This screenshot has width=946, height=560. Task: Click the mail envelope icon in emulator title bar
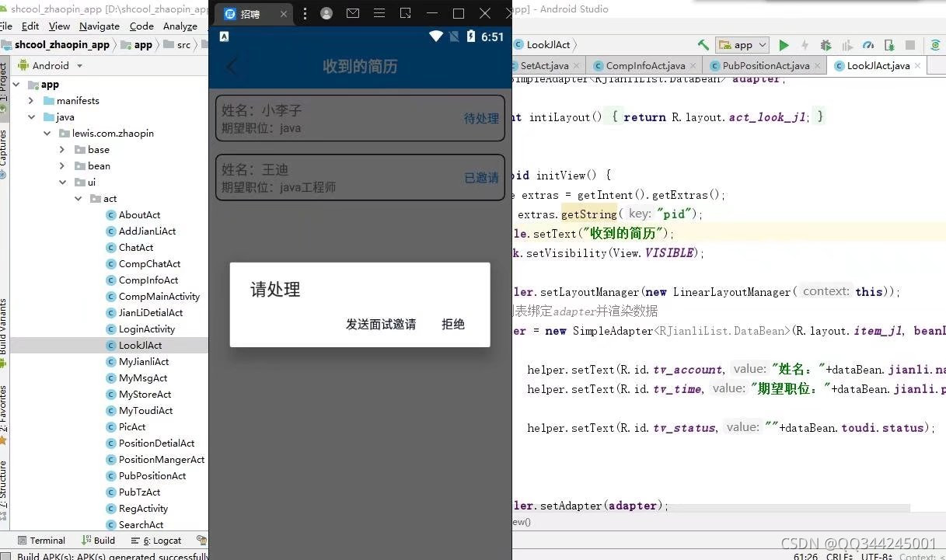point(353,14)
